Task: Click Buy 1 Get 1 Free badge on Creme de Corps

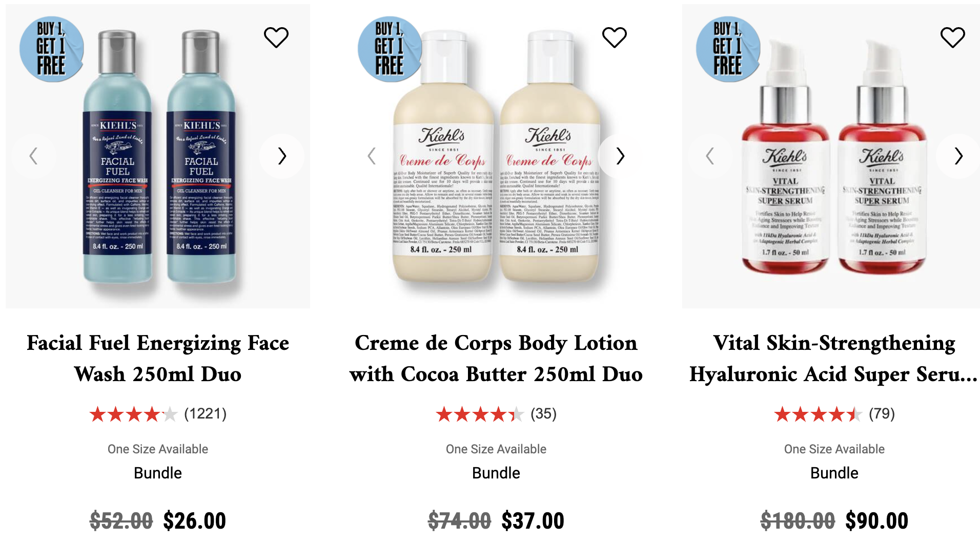Action: [390, 49]
